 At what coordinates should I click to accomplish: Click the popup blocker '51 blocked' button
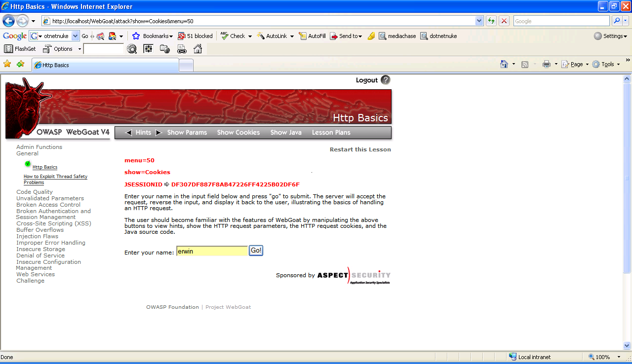tap(195, 36)
